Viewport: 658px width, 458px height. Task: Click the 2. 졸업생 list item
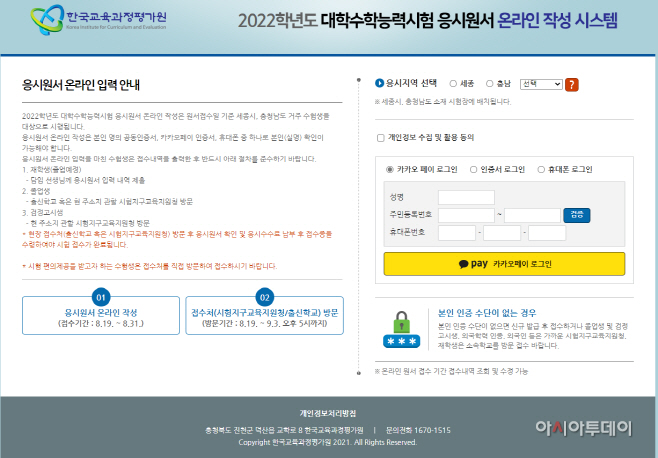(x=36, y=191)
